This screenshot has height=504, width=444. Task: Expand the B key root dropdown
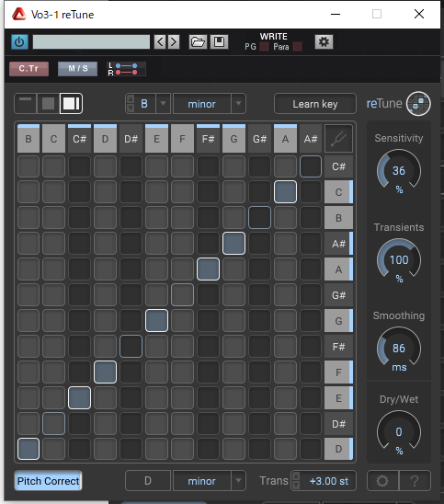click(x=164, y=104)
